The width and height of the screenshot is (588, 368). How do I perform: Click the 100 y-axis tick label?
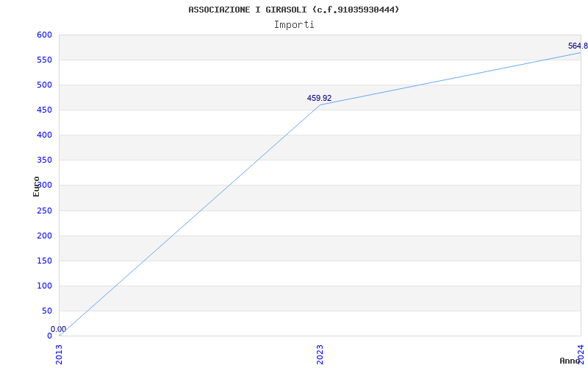[44, 286]
